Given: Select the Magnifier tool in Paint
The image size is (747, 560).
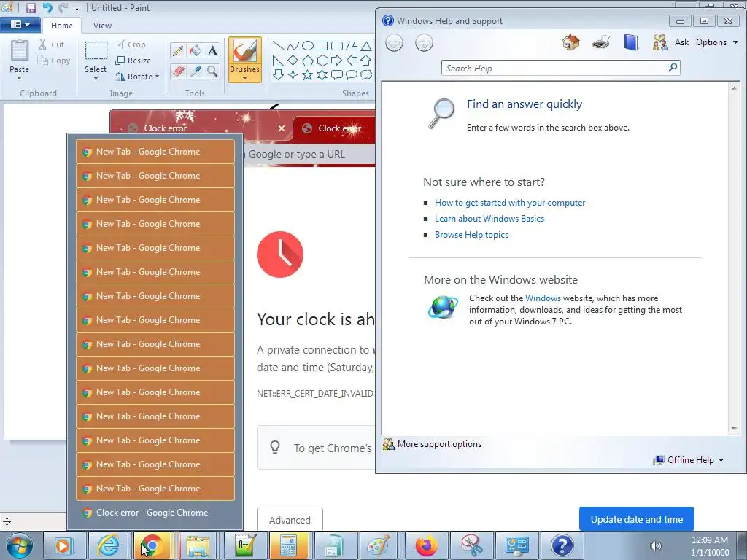Looking at the screenshot, I should click(x=212, y=71).
